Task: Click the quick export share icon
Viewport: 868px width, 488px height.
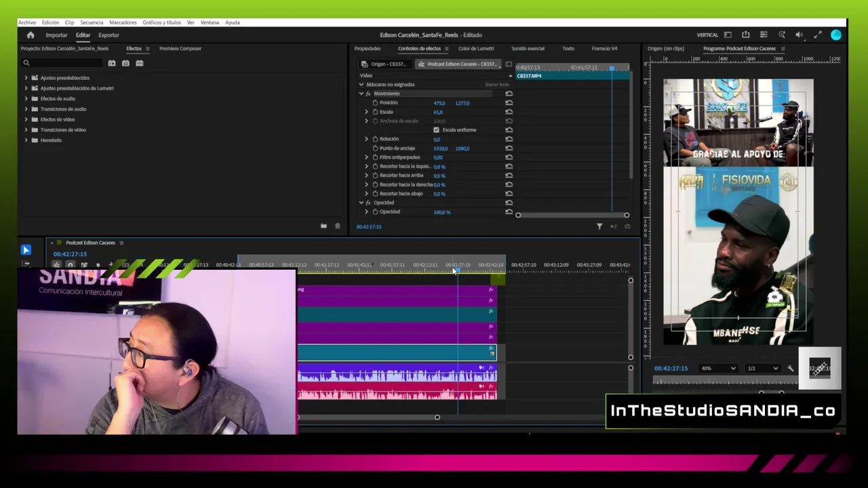Action: [x=745, y=35]
